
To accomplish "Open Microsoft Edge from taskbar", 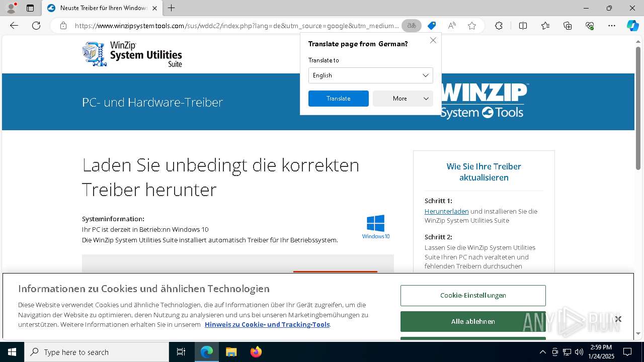I will tap(207, 352).
